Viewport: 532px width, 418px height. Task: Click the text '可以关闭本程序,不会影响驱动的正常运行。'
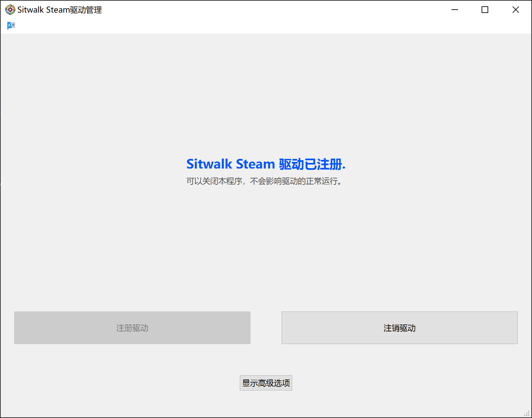tap(264, 181)
